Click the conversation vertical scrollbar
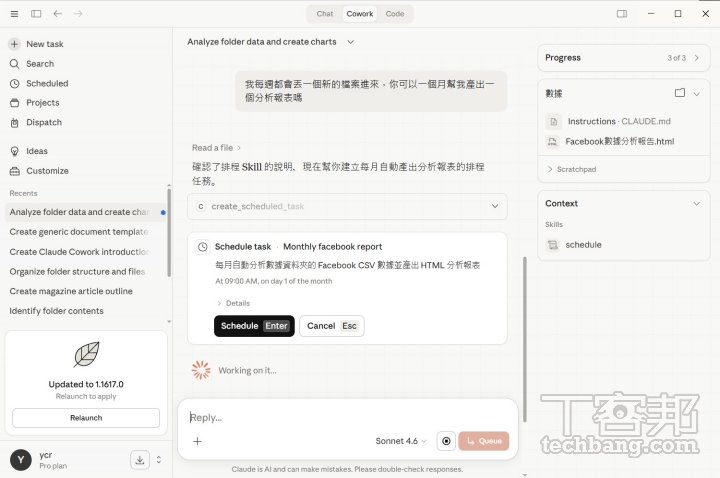Image resolution: width=720 pixels, height=478 pixels. tap(525, 339)
